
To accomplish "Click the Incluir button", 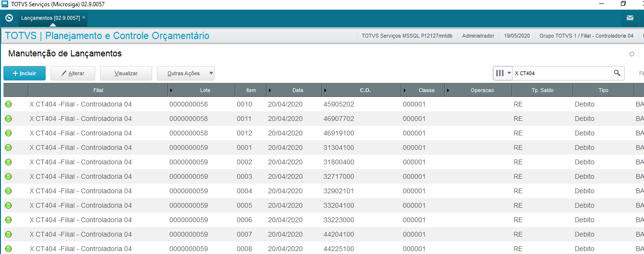I will [25, 73].
